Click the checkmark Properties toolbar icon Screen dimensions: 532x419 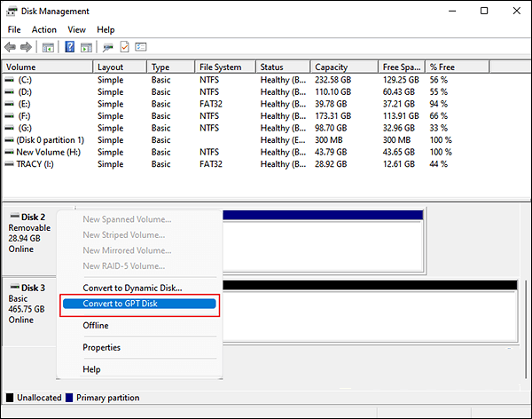[124, 47]
